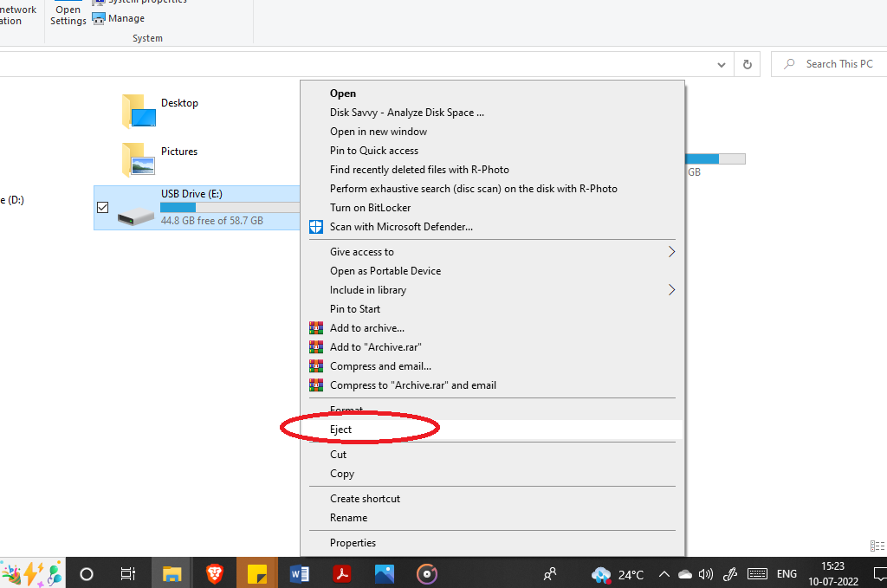This screenshot has height=588, width=887.
Task: Open the Sticky Notes taskbar icon
Action: [x=256, y=573]
